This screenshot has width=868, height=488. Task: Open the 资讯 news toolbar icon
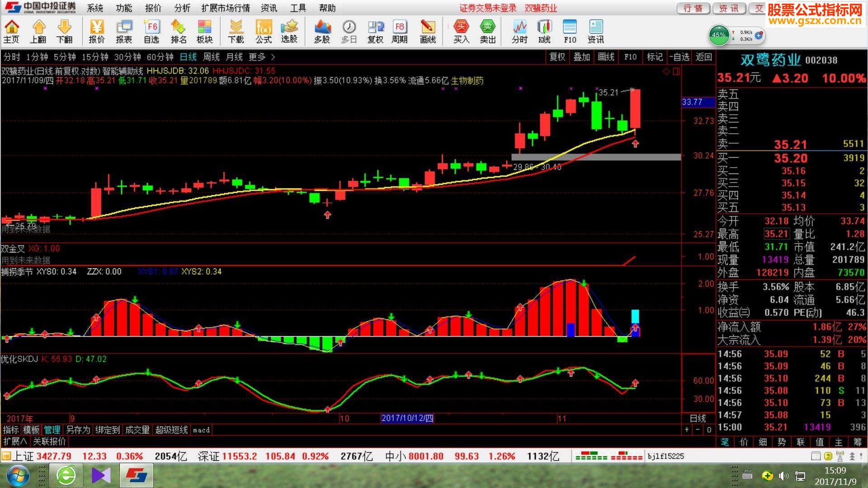596,32
